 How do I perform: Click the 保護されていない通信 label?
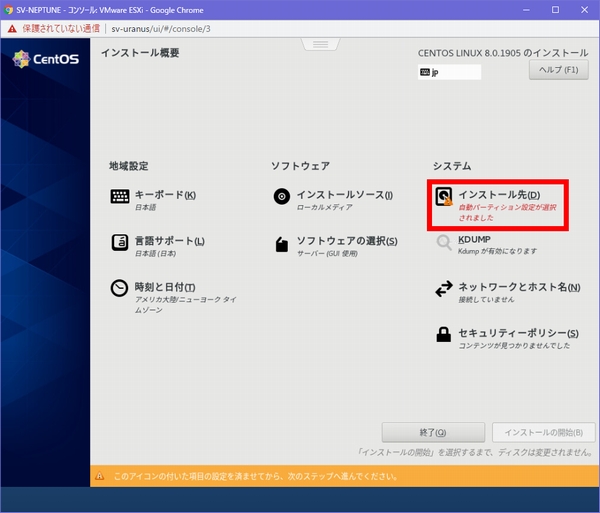61,29
